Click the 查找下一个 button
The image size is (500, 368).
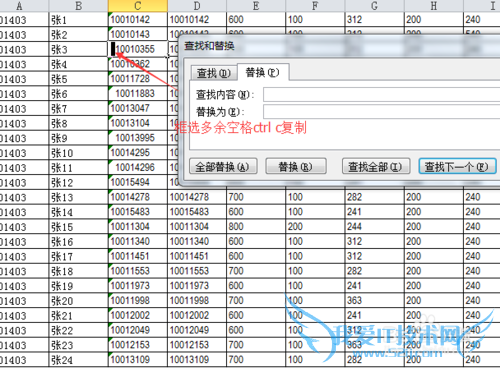pyautogui.click(x=457, y=166)
